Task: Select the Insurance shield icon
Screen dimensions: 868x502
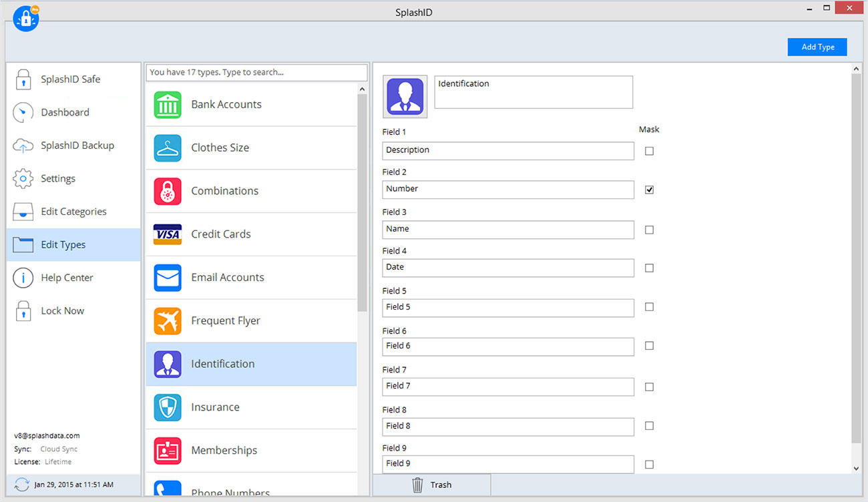Action: [x=168, y=407]
